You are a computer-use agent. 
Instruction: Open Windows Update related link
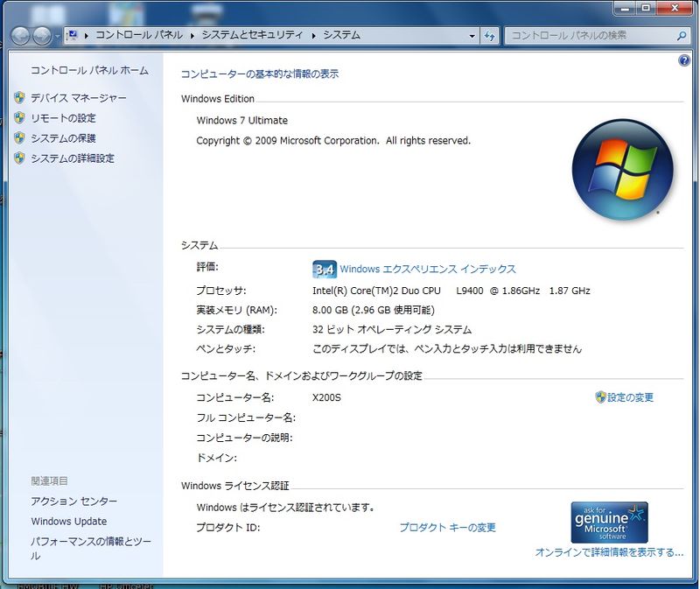69,521
